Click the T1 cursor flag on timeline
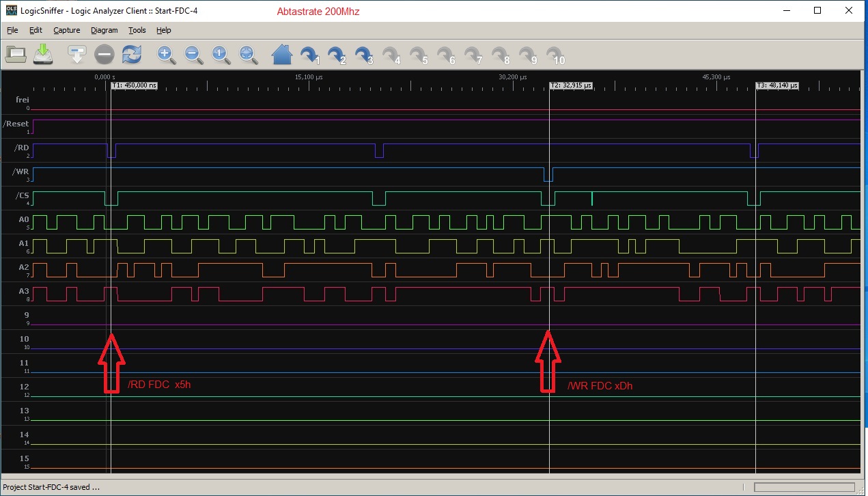The height and width of the screenshot is (496, 868). coord(134,86)
